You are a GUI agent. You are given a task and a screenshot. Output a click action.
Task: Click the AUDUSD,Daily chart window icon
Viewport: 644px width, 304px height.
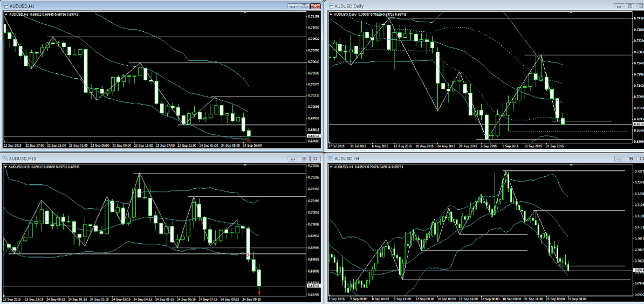(x=330, y=6)
